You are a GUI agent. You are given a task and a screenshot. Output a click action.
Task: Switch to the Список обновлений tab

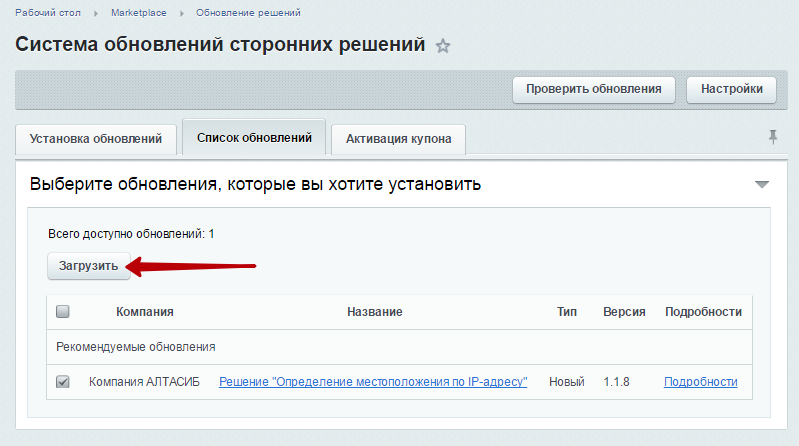254,138
